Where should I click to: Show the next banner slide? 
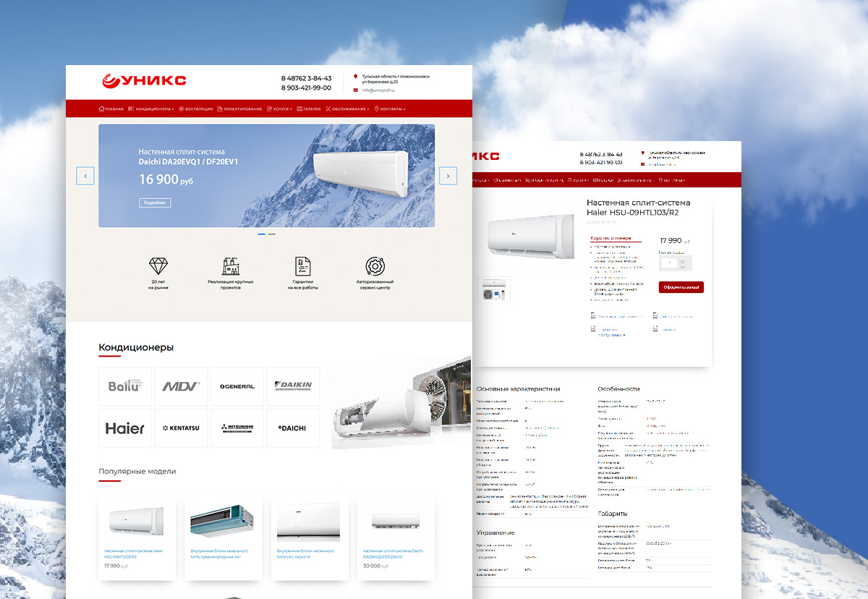448,176
